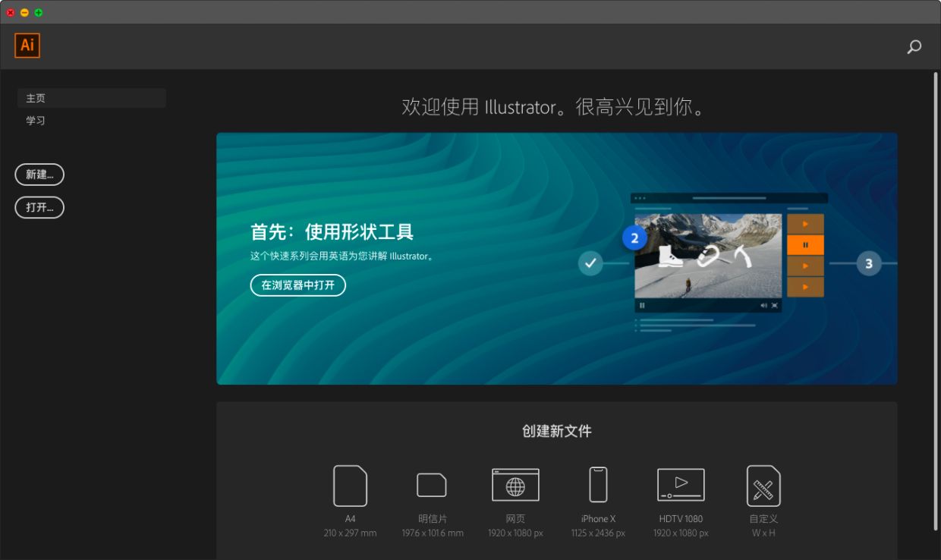The width and height of the screenshot is (941, 560).
Task: Select the A4 document preset icon
Action: [x=350, y=486]
